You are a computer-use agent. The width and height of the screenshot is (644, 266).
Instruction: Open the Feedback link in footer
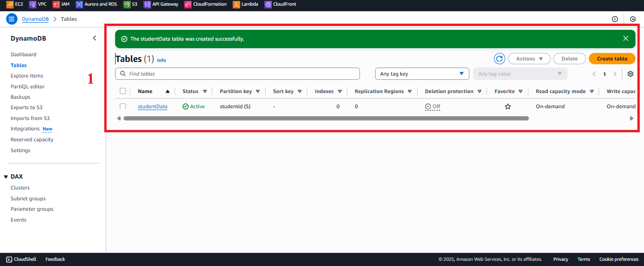(x=55, y=259)
